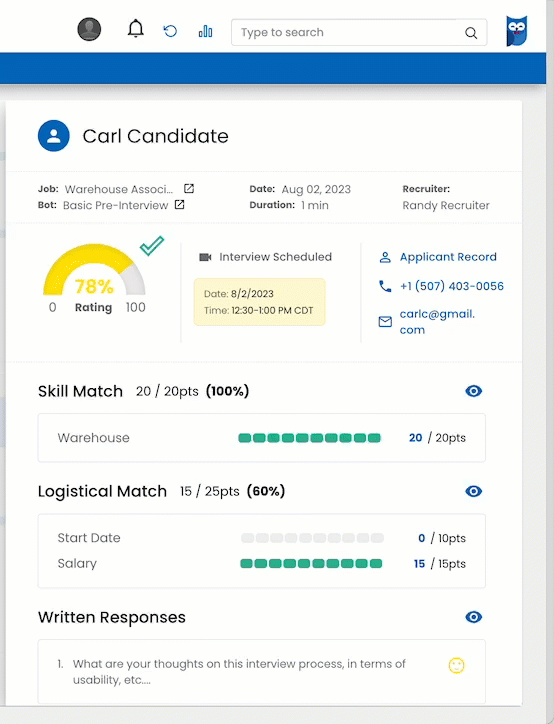
Task: Click the search magnifier icon
Action: [x=471, y=33]
